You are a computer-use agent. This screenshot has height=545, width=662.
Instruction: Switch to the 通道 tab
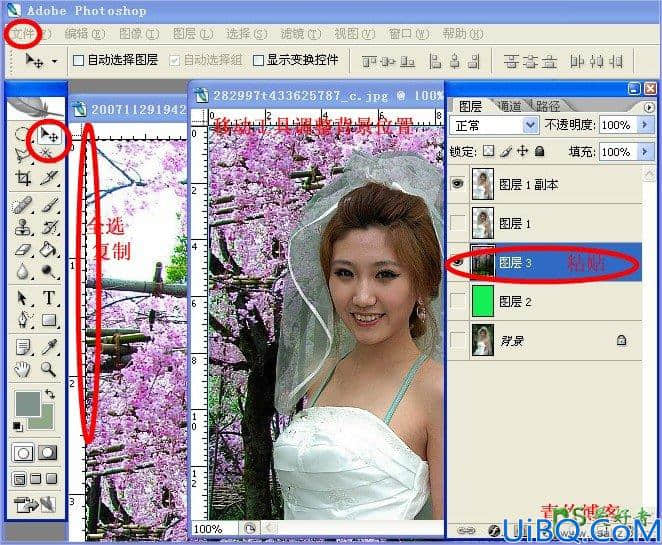coord(509,106)
